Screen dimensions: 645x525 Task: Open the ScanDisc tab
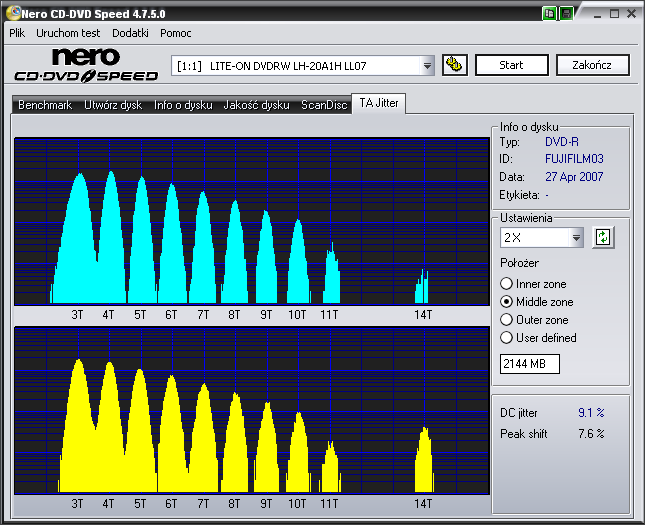(x=324, y=105)
